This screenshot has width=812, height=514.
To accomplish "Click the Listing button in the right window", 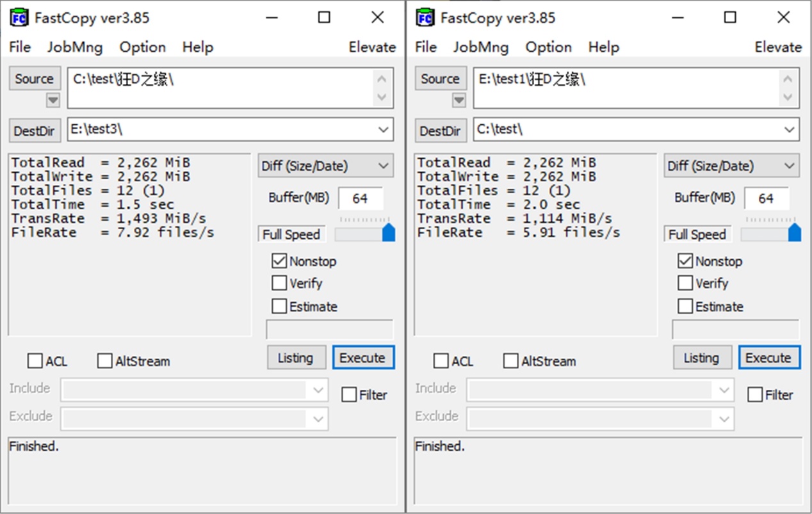I will 701,358.
